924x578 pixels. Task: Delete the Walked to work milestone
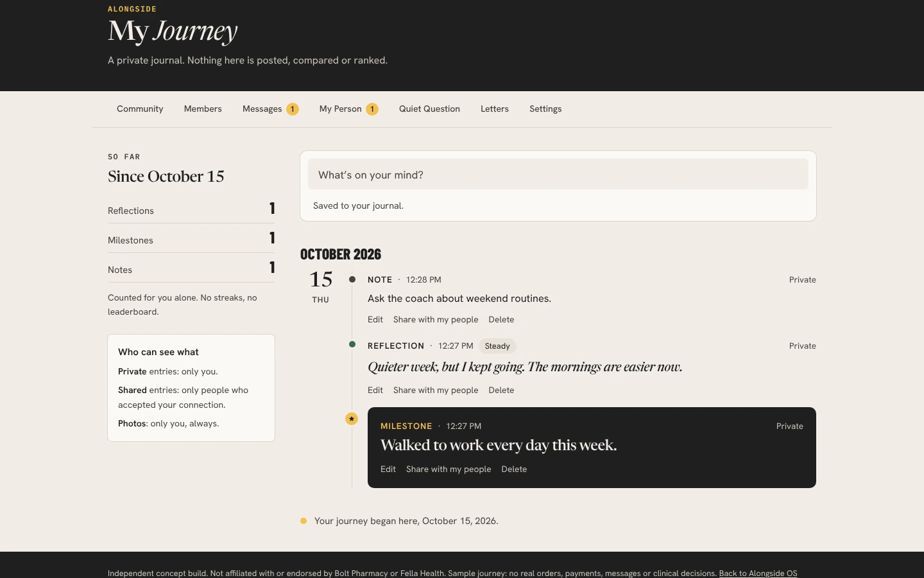click(514, 469)
